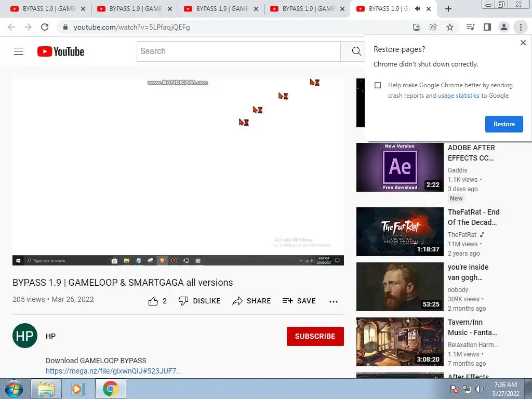Check the send crash reports checkbox
The width and height of the screenshot is (532, 399).
pos(378,85)
